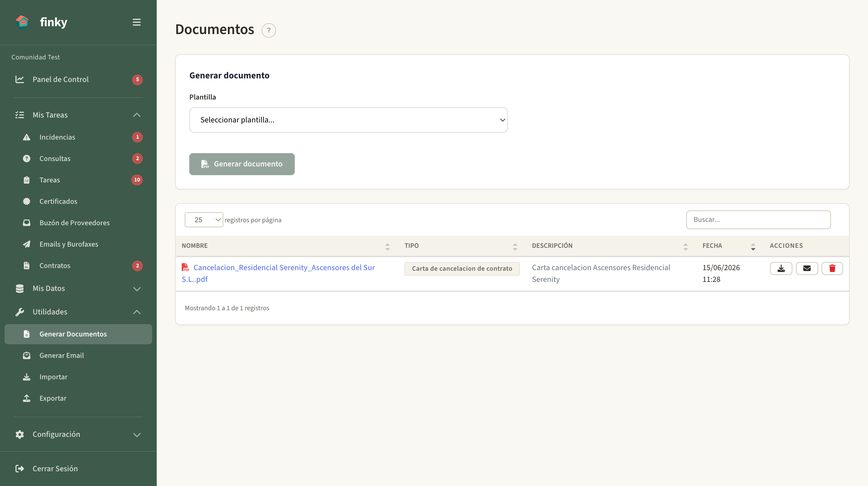The height and width of the screenshot is (486, 868).
Task: Click the Panel de Control badge showing 5
Action: click(x=137, y=80)
